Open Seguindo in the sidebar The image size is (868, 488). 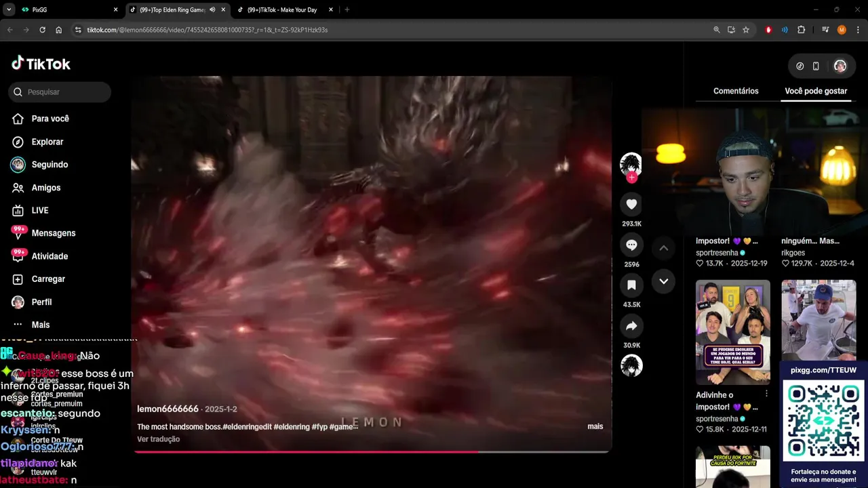pyautogui.click(x=50, y=165)
